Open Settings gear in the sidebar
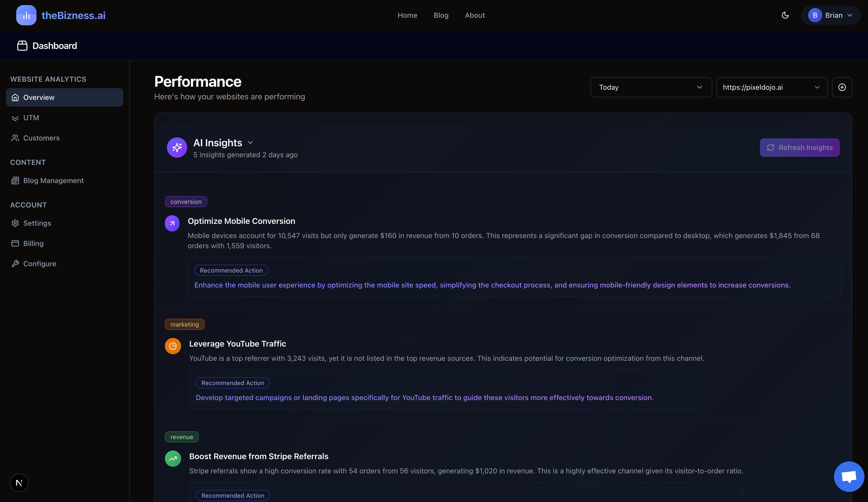The height and width of the screenshot is (502, 868). 15,223
